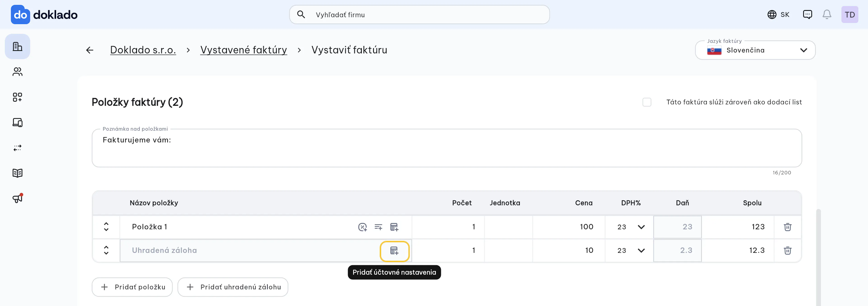
Task: Go to Vystavené faktúry breadcrumb
Action: pyautogui.click(x=244, y=50)
